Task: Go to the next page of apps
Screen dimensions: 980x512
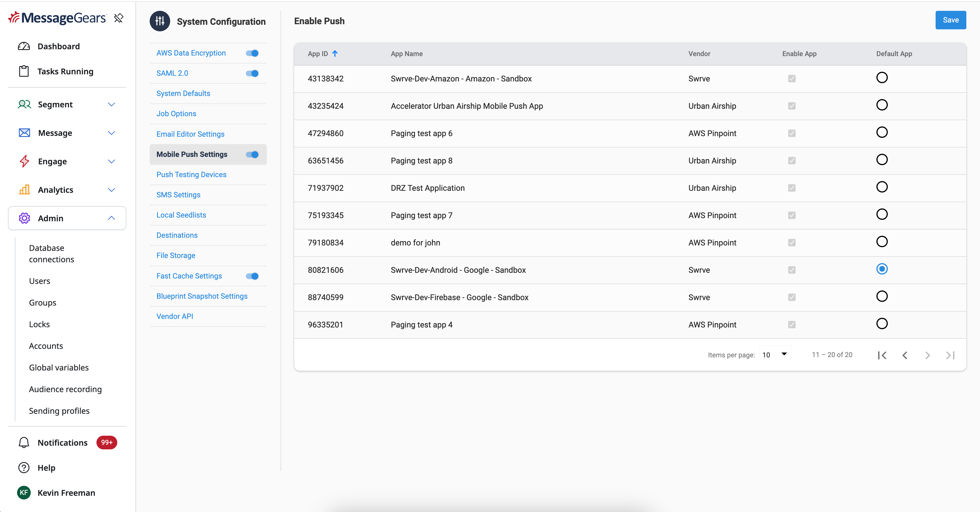Action: (928, 355)
